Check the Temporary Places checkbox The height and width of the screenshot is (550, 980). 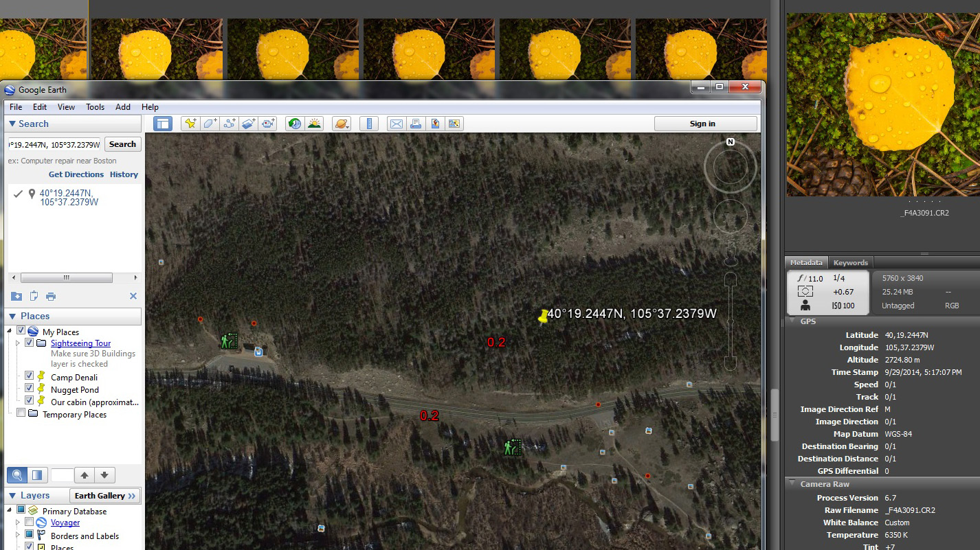point(21,413)
